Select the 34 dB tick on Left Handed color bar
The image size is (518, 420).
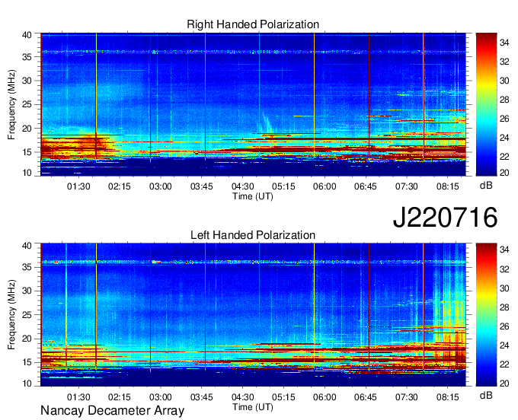point(504,250)
